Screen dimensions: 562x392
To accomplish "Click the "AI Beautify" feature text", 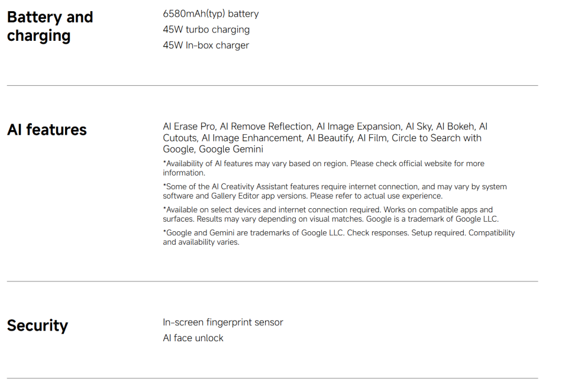I will tap(329, 138).
